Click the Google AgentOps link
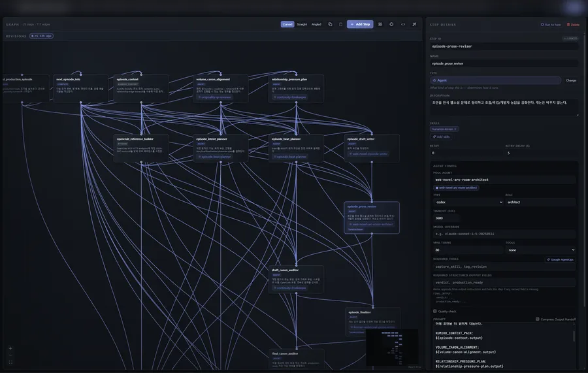 pyautogui.click(x=560, y=259)
